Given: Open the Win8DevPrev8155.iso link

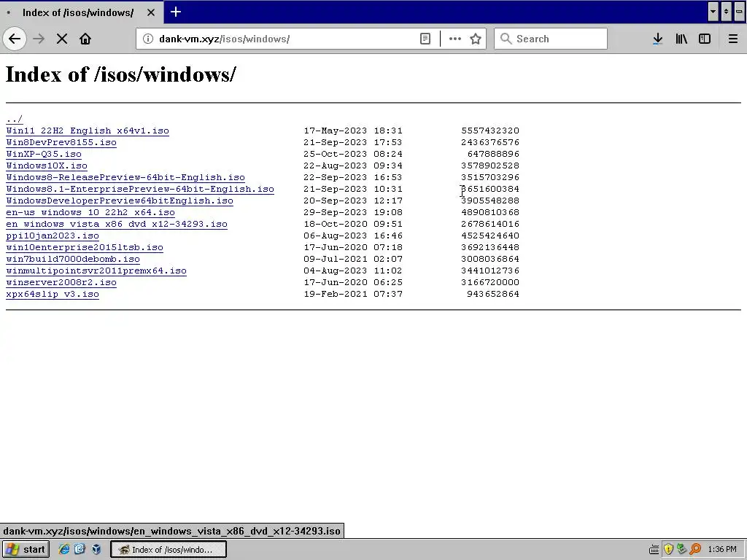Looking at the screenshot, I should (x=61, y=142).
